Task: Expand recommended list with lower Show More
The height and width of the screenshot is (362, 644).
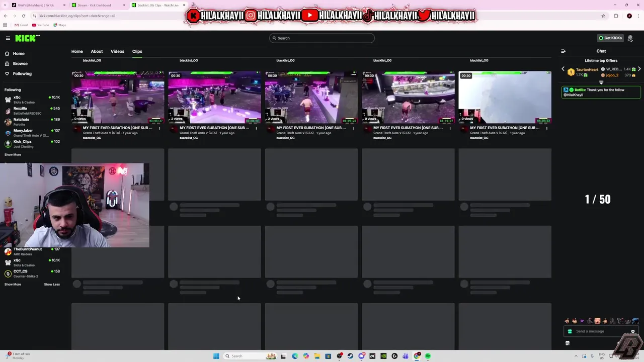Action: point(13,285)
